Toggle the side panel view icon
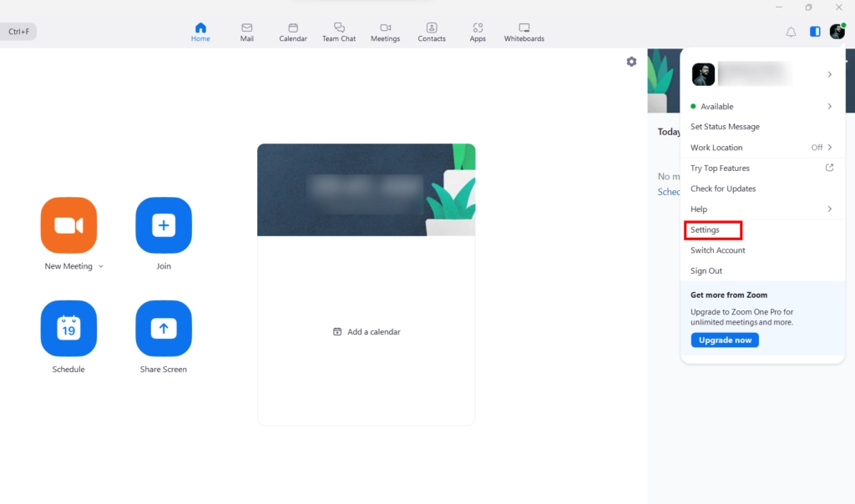 coord(815,32)
